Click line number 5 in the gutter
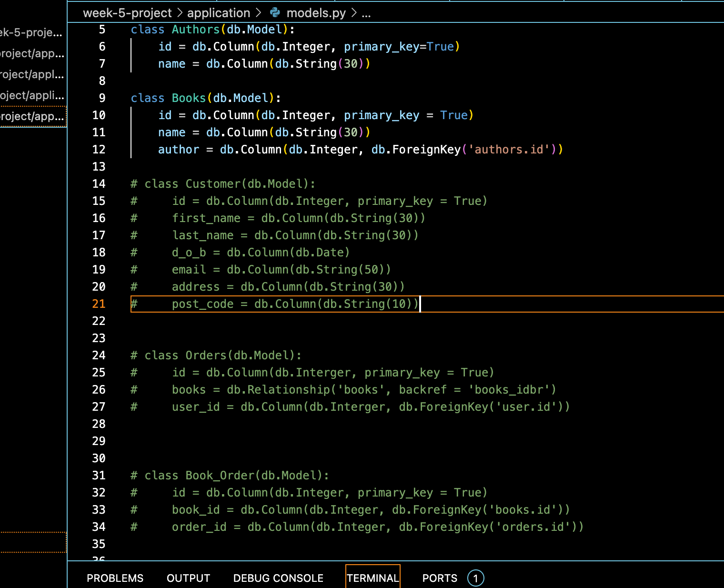The image size is (724, 588). tap(102, 30)
